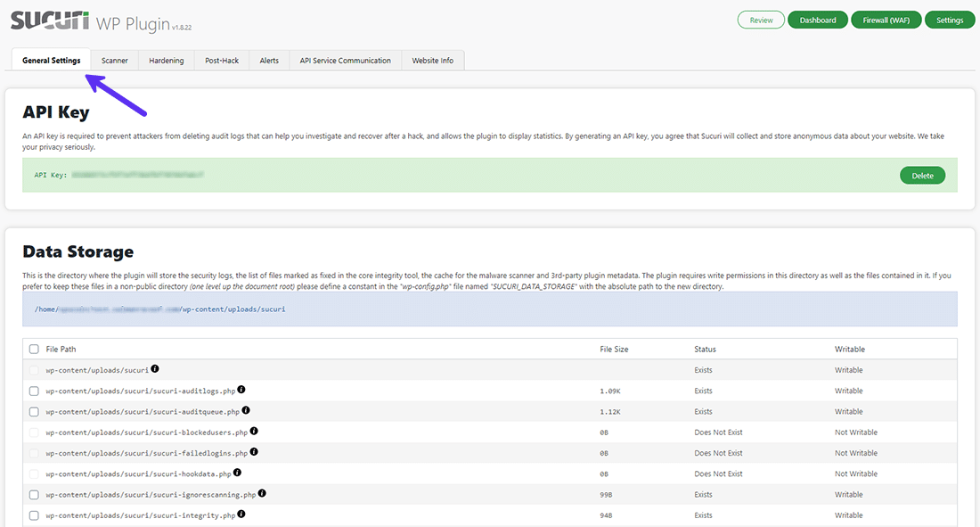Open the Hardening tab
The width and height of the screenshot is (980, 527).
coord(166,60)
